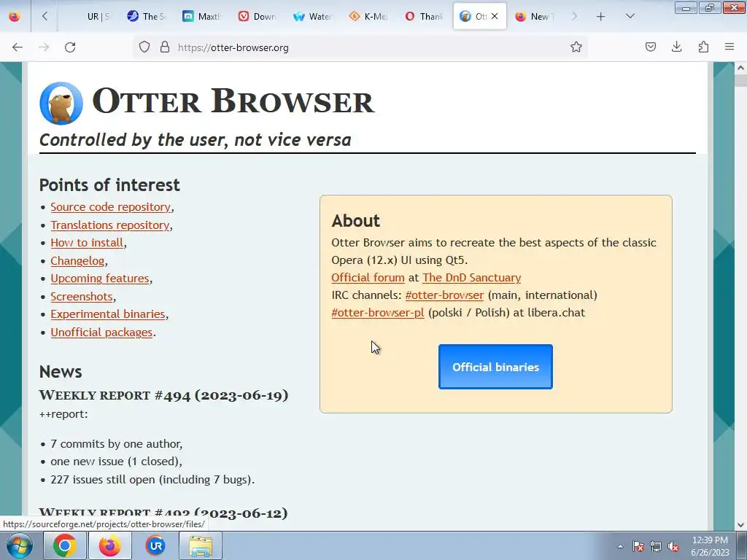The width and height of the screenshot is (747, 560).
Task: Reload the current page
Action: click(70, 47)
